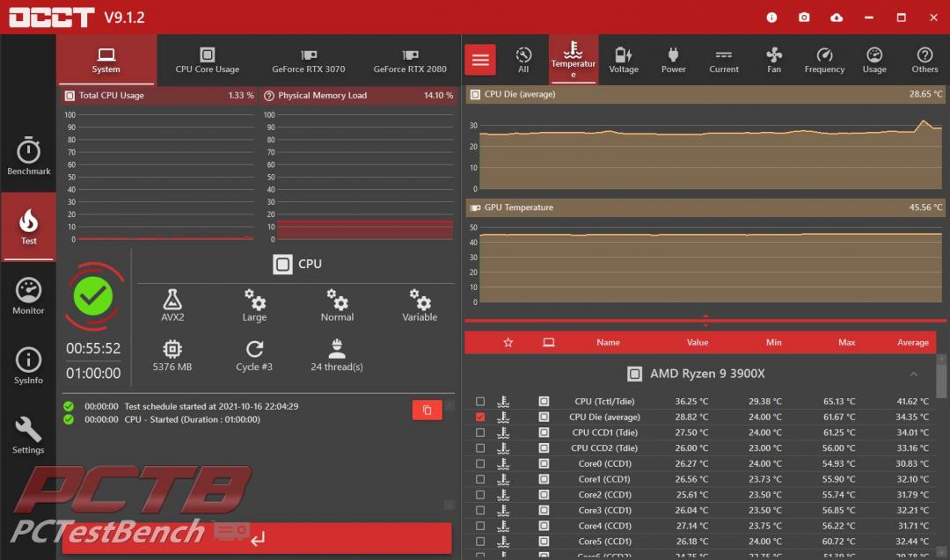
Task: Switch to the CPU Core Usage tab
Action: pos(208,59)
